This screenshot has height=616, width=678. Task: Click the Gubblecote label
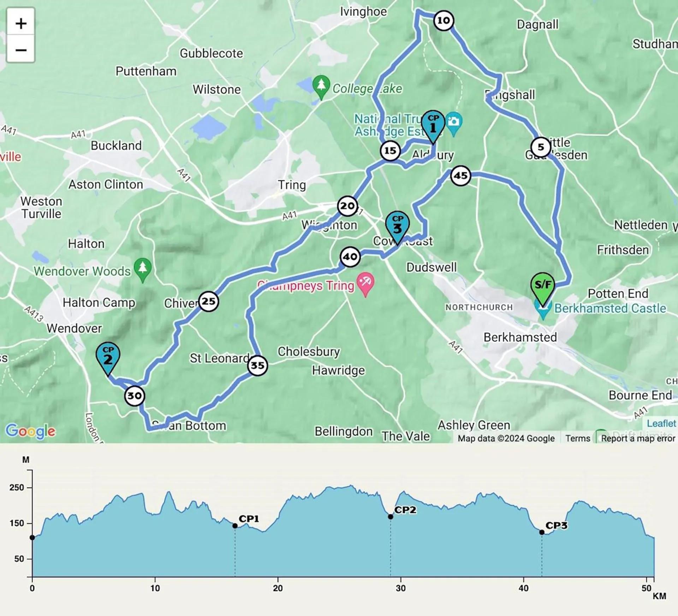(211, 53)
